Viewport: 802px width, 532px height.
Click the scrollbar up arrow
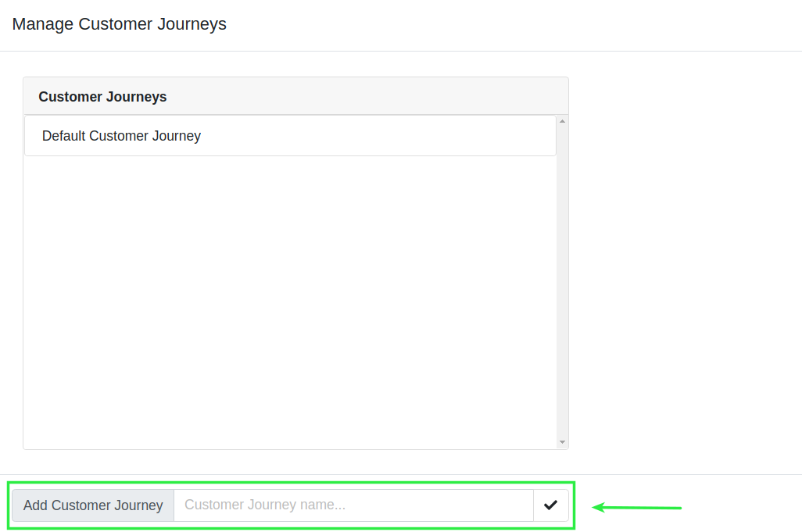tap(562, 121)
